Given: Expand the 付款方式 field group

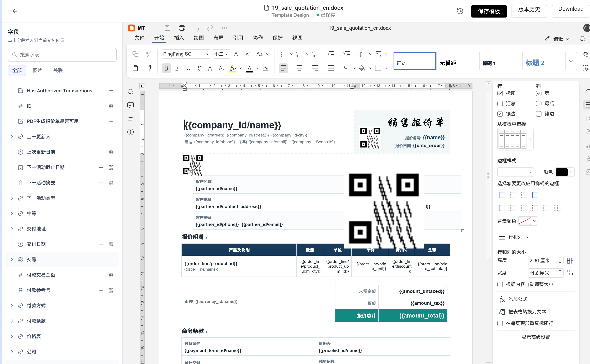Looking at the screenshot, I should [12, 306].
